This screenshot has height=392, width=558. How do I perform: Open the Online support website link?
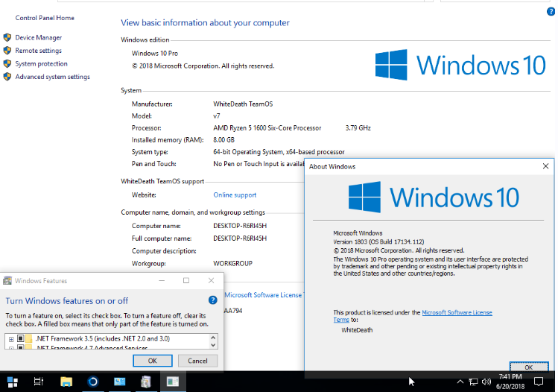tap(235, 195)
